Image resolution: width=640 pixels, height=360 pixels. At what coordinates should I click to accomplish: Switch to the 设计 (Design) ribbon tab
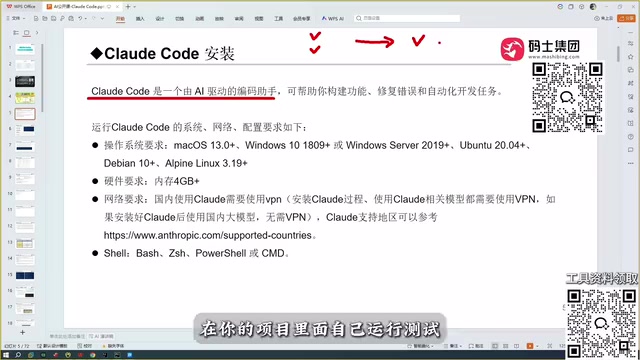160,19
